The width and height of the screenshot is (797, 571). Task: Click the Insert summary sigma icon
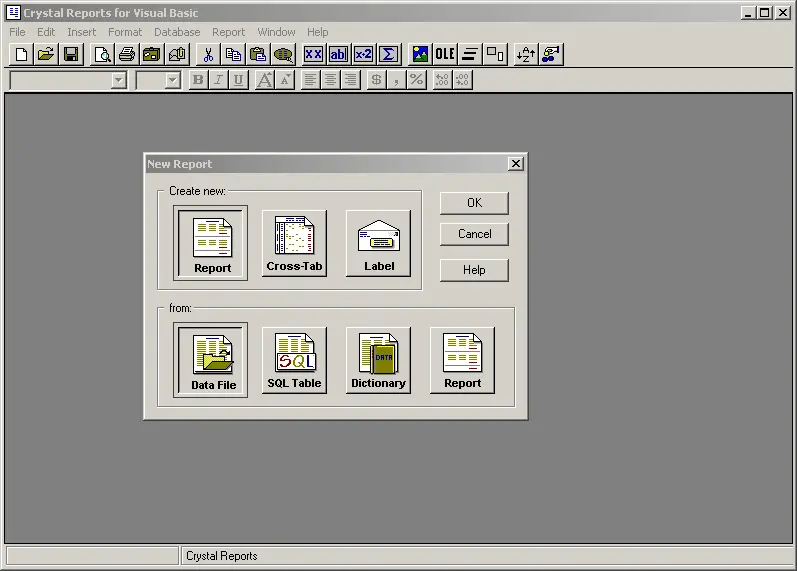pyautogui.click(x=388, y=54)
